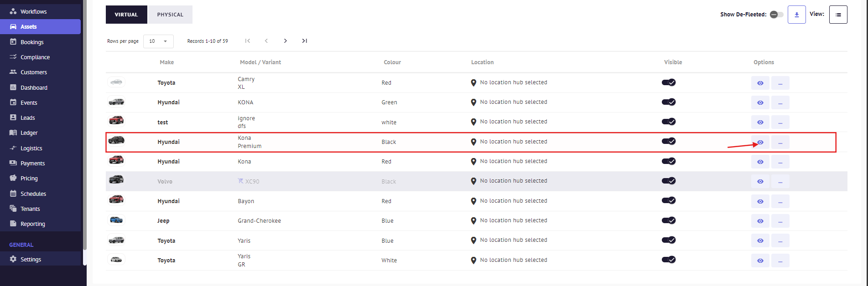Open Bookings in the sidebar
Viewport: 868px width, 286px height.
point(40,42)
